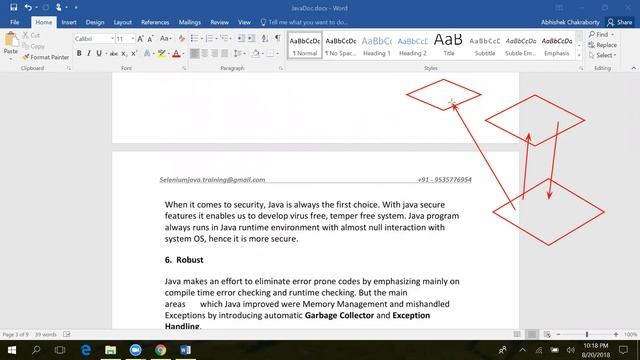
Task: Switch to Web Layout view
Action: pos(547,334)
